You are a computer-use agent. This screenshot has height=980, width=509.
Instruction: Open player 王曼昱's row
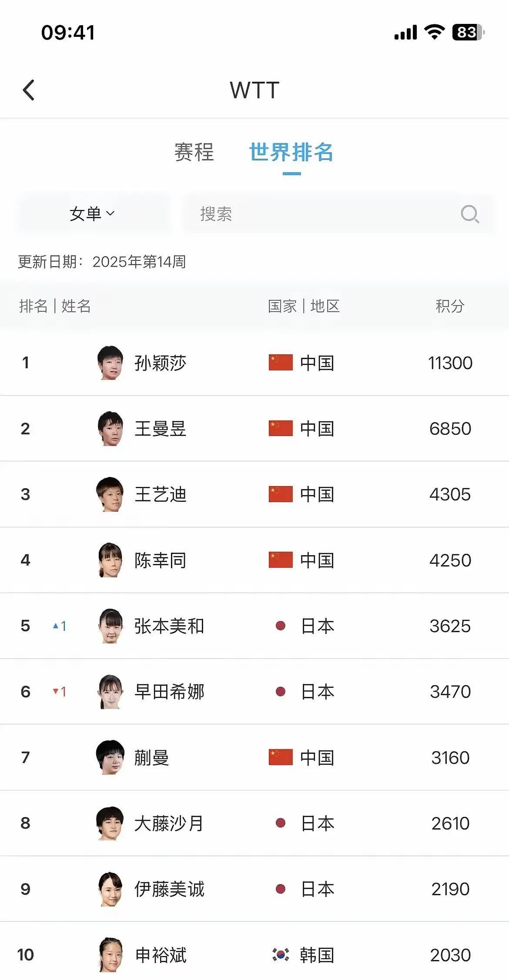pos(254,428)
